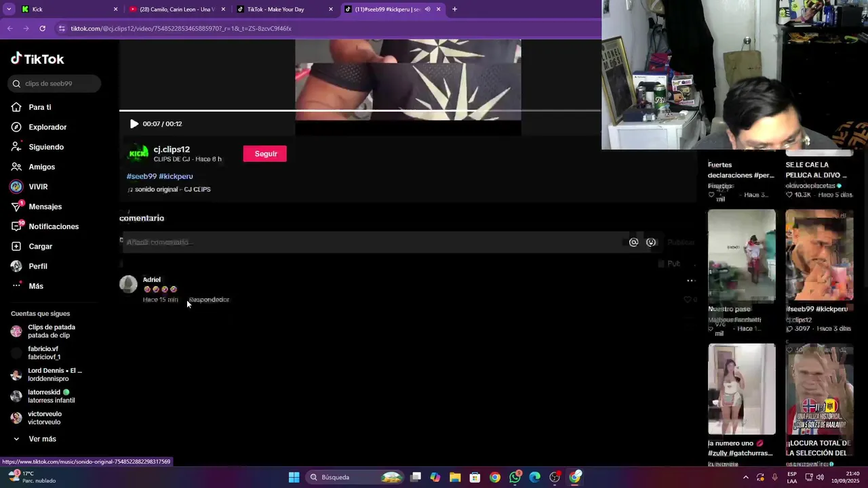
Task: Open Windows Start menu
Action: [294, 477]
